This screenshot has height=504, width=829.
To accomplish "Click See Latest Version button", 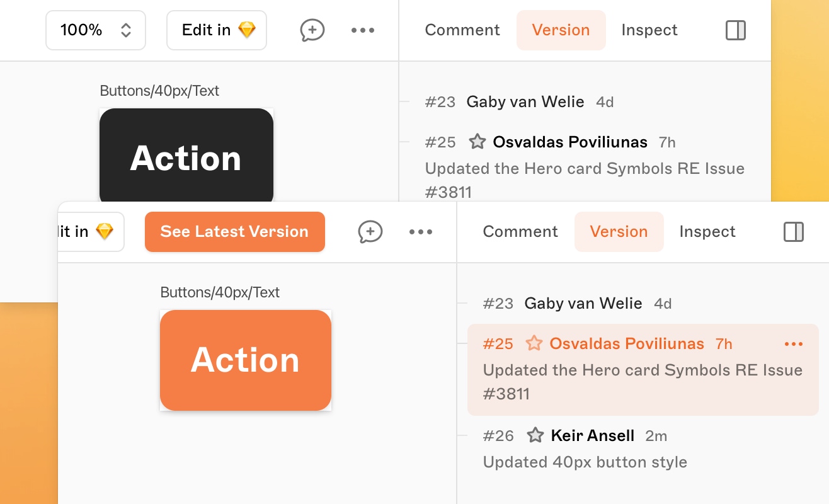I will pos(235,232).
